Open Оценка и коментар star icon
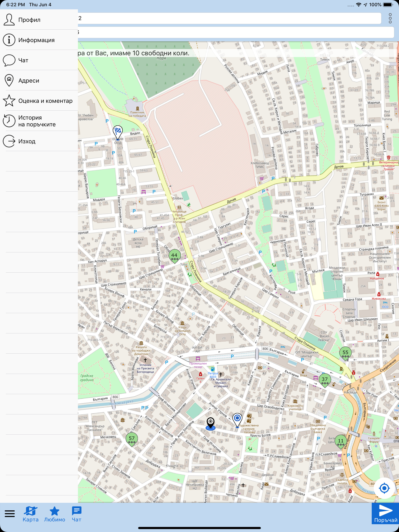Viewport: 399px width, 532px height. tap(9, 100)
